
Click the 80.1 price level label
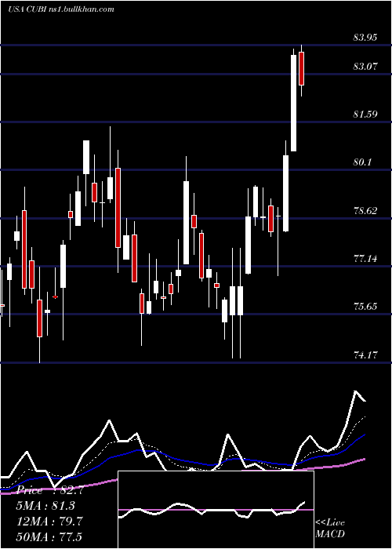tap(362, 162)
